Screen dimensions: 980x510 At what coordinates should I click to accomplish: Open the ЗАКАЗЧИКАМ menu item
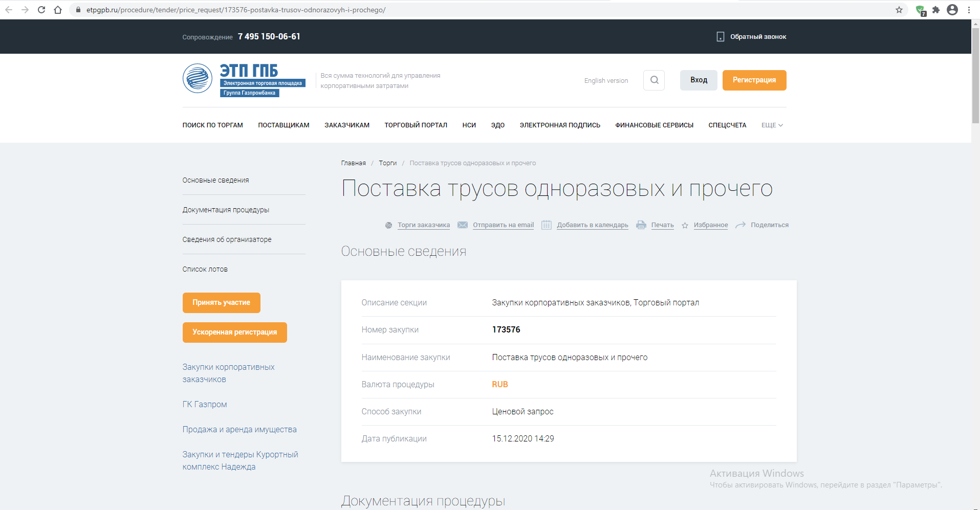(347, 125)
